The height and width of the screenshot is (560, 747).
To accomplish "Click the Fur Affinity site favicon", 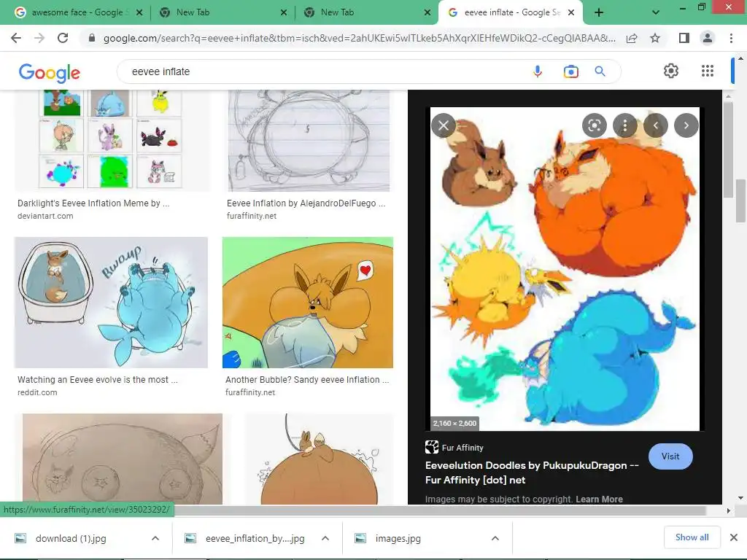I will coord(432,447).
